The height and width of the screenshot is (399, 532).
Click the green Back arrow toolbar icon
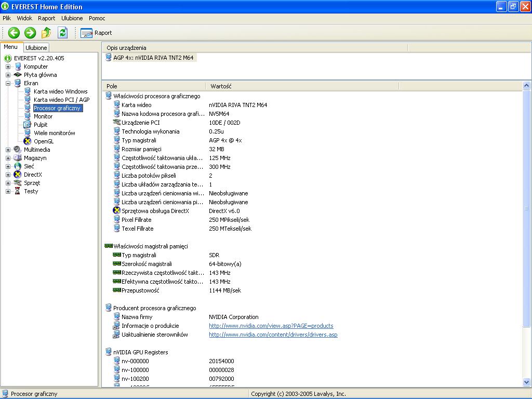point(14,33)
